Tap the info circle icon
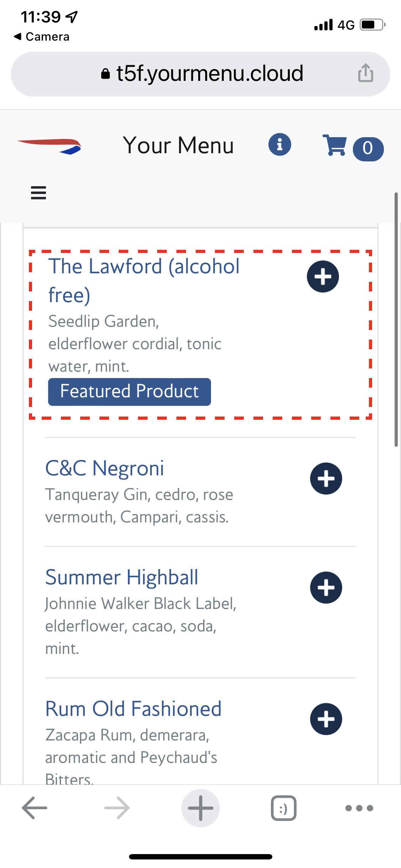The height and width of the screenshot is (868, 401). (x=279, y=145)
